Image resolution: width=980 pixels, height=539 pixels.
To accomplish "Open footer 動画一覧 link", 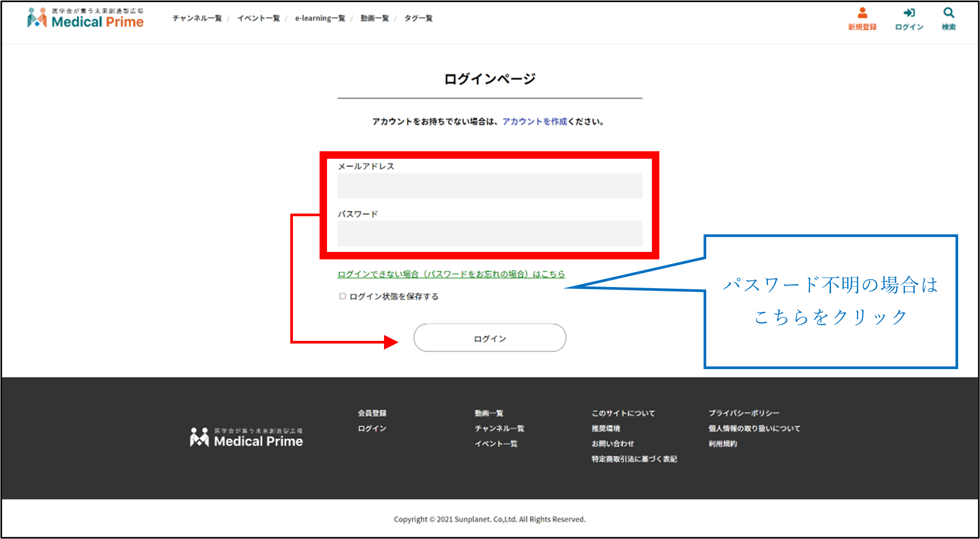I will click(489, 413).
